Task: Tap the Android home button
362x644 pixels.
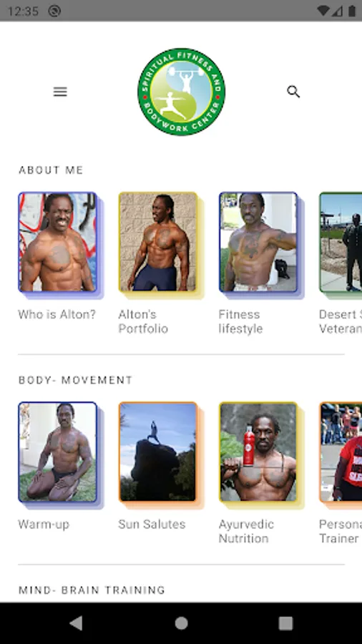Action: (181, 623)
